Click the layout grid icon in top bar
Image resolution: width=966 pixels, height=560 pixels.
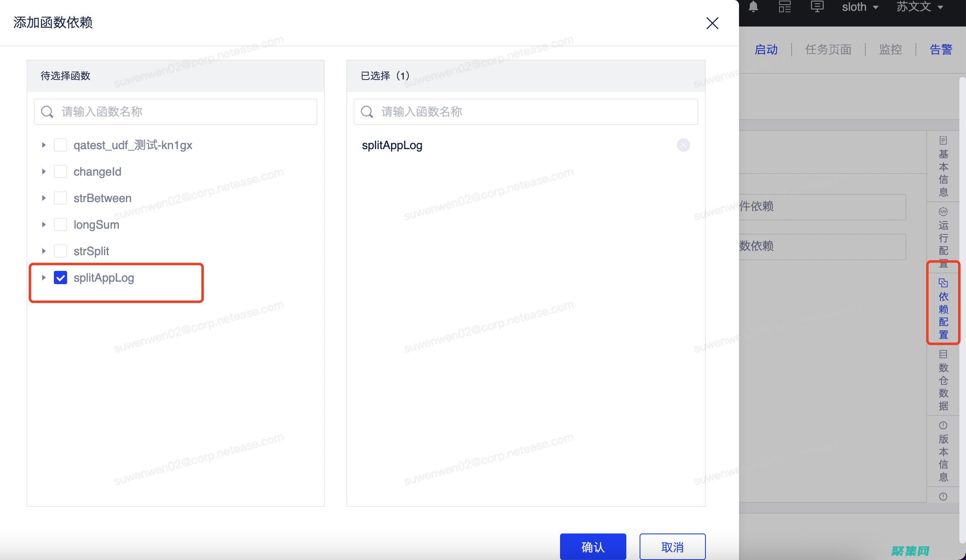click(x=785, y=7)
